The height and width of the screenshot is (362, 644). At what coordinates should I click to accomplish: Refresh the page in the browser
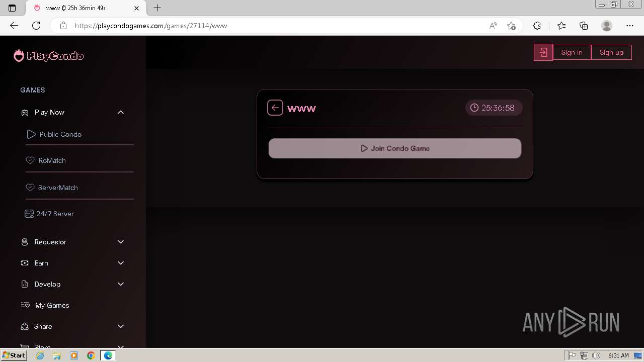[x=36, y=26]
